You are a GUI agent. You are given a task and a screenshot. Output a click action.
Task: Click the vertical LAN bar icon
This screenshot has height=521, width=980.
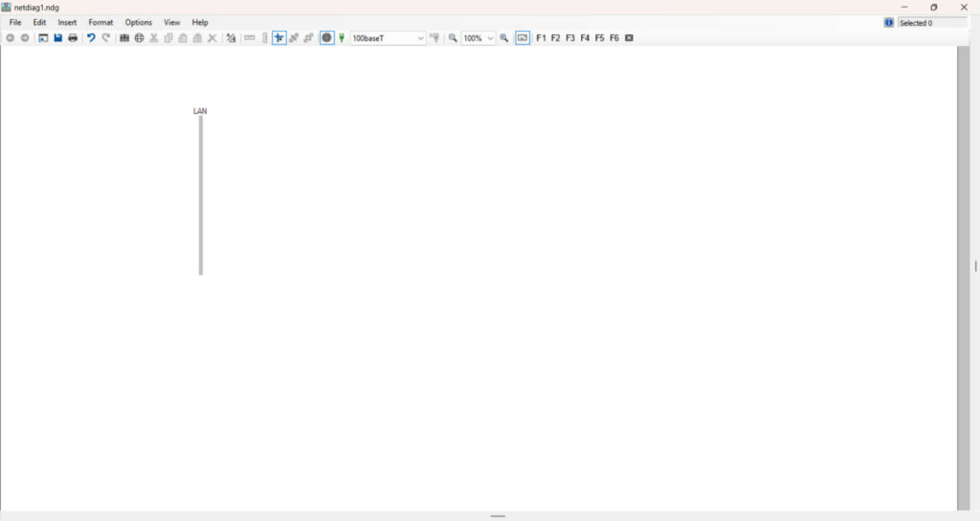click(265, 38)
